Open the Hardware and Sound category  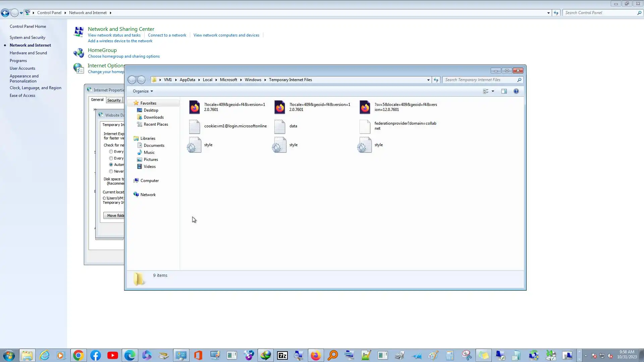[28, 53]
